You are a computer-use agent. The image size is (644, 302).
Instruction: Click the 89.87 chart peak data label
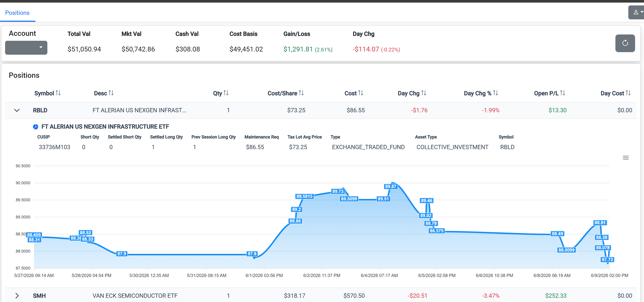[x=391, y=186]
